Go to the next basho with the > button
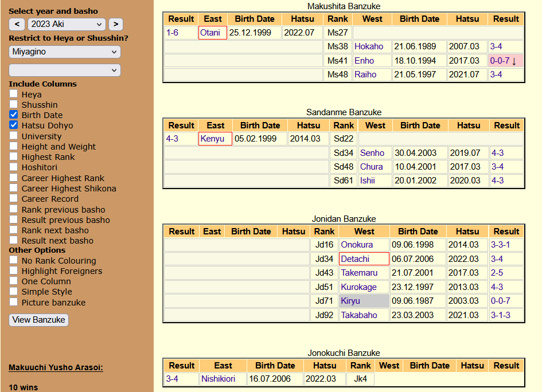 click(x=116, y=24)
